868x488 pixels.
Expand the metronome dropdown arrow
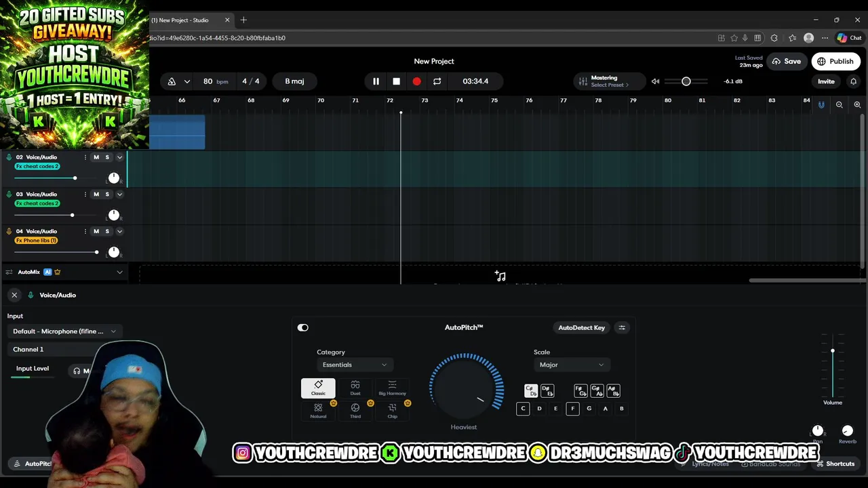click(186, 81)
